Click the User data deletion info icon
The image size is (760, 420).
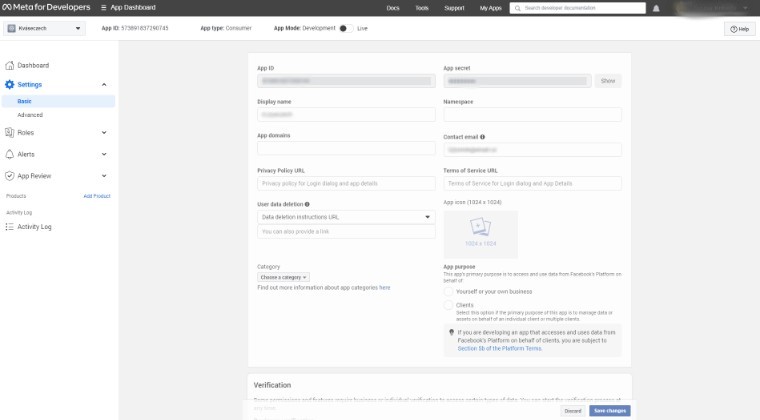coord(307,204)
